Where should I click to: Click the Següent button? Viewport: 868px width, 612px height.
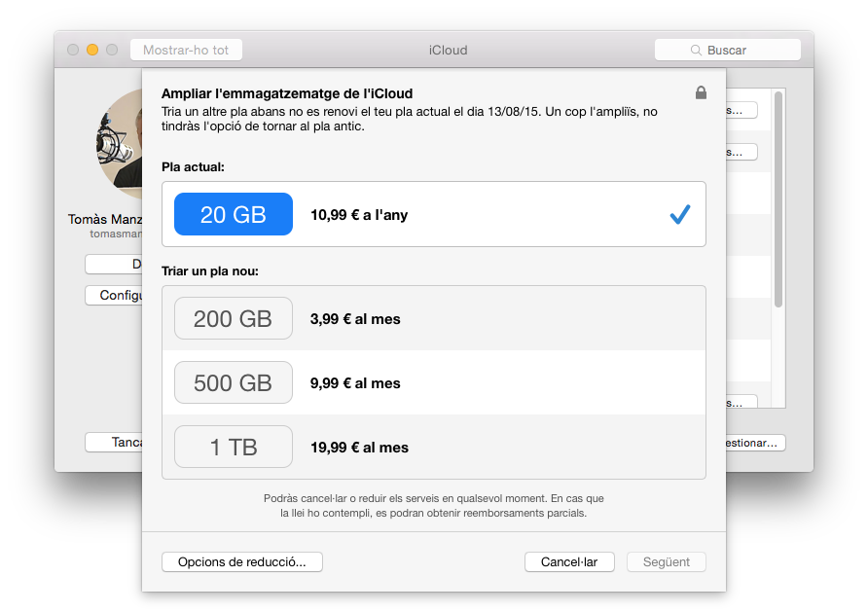click(x=666, y=561)
